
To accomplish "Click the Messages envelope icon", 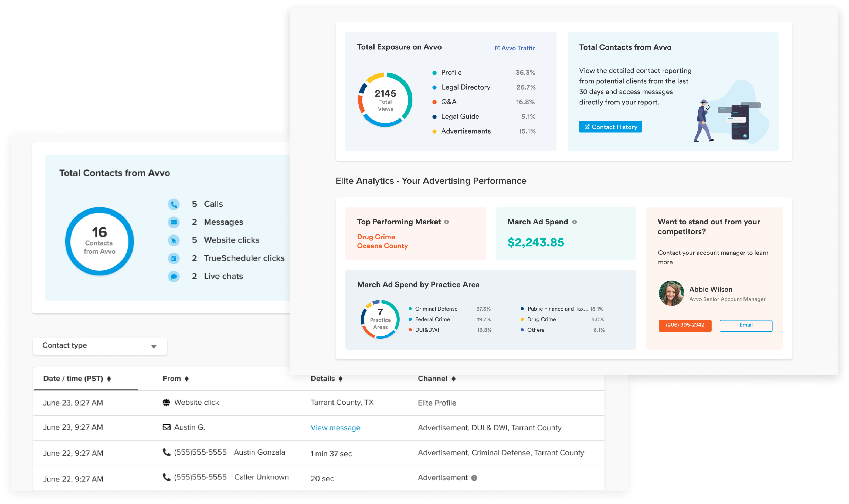I will (x=174, y=222).
